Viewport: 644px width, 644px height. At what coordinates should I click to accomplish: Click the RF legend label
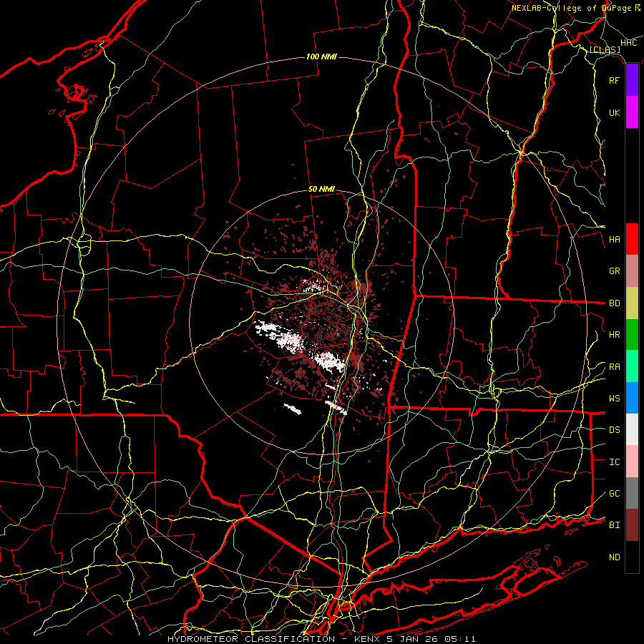pyautogui.click(x=614, y=80)
